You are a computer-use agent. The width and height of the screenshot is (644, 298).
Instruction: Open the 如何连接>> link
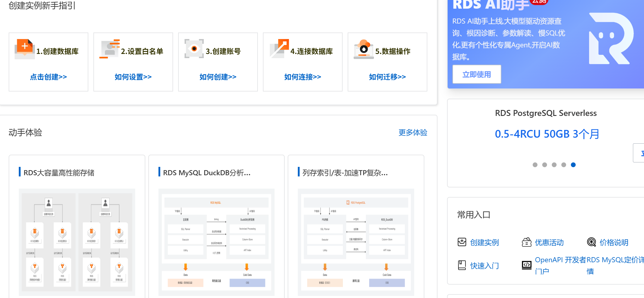303,77
